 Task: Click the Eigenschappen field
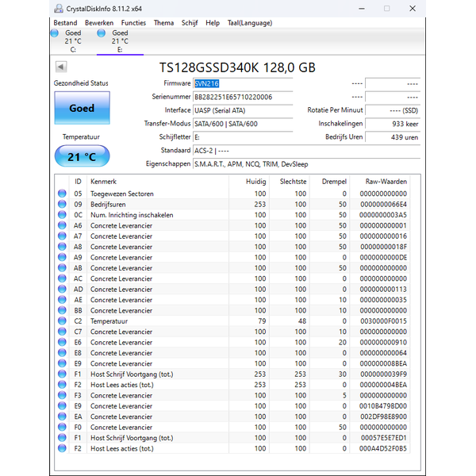(306, 164)
